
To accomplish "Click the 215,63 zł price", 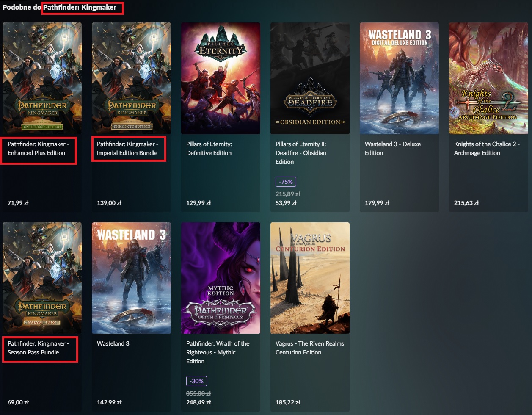I will tap(466, 203).
